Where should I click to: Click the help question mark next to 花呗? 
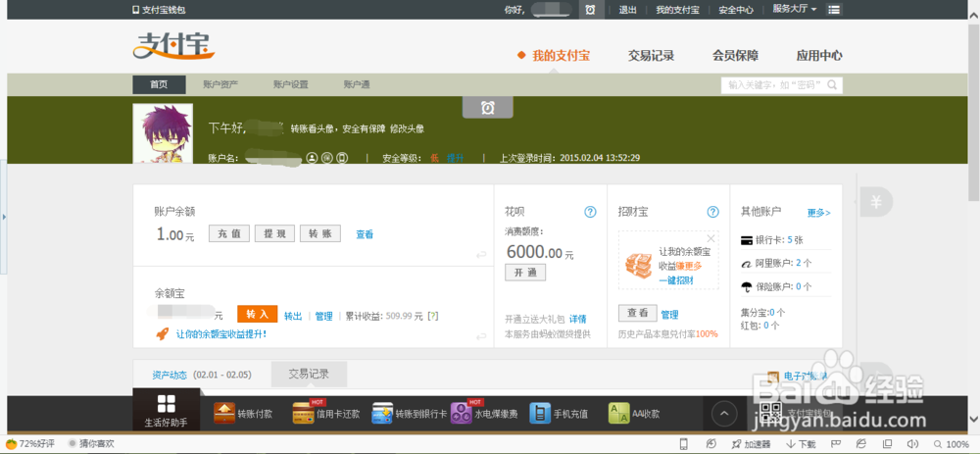(x=590, y=212)
